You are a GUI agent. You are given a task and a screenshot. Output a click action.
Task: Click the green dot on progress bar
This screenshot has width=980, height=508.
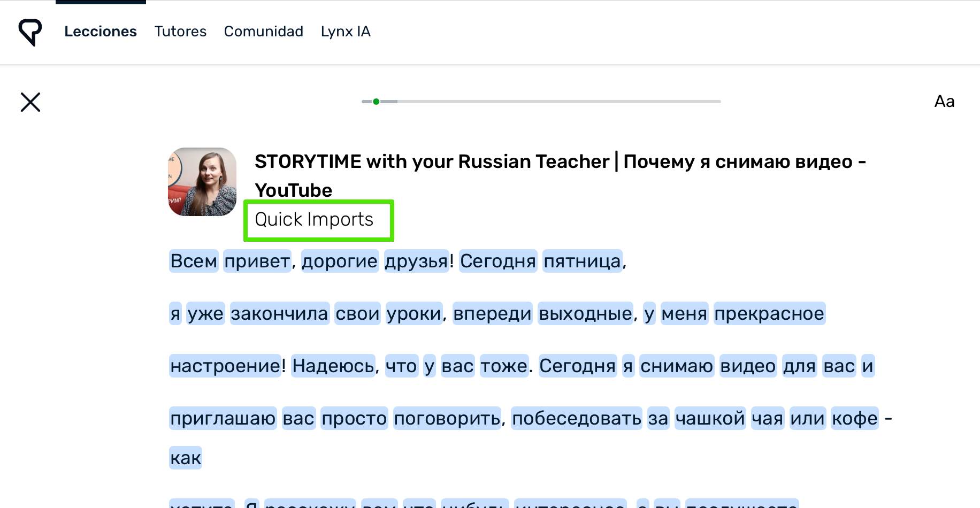(377, 102)
